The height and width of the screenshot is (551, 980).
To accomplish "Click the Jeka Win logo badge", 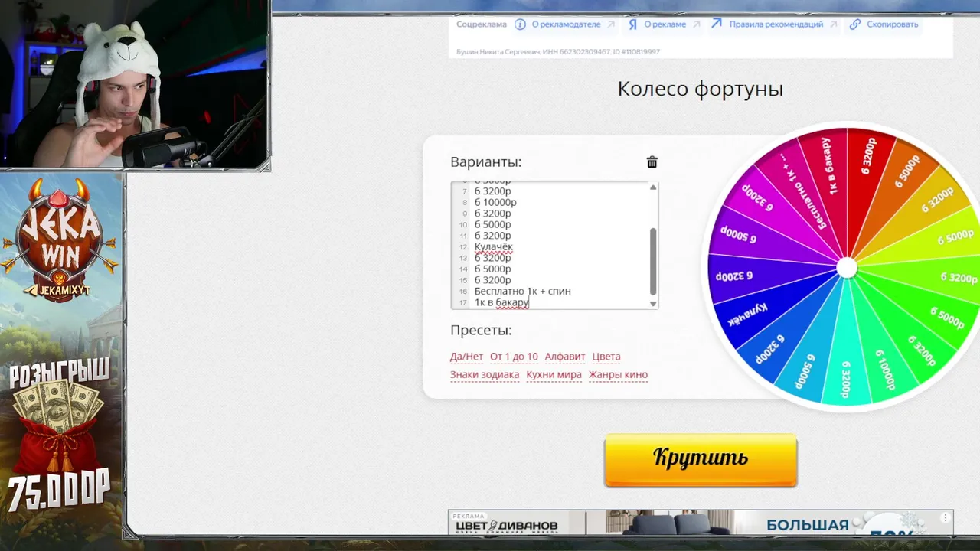I will (x=60, y=240).
